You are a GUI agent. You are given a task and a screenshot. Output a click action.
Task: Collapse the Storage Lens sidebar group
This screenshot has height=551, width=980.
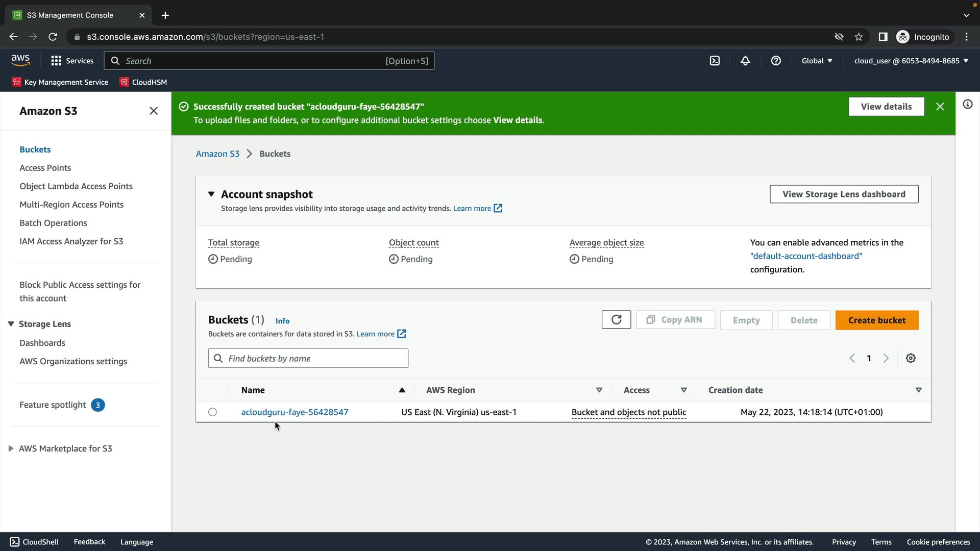[x=11, y=324]
